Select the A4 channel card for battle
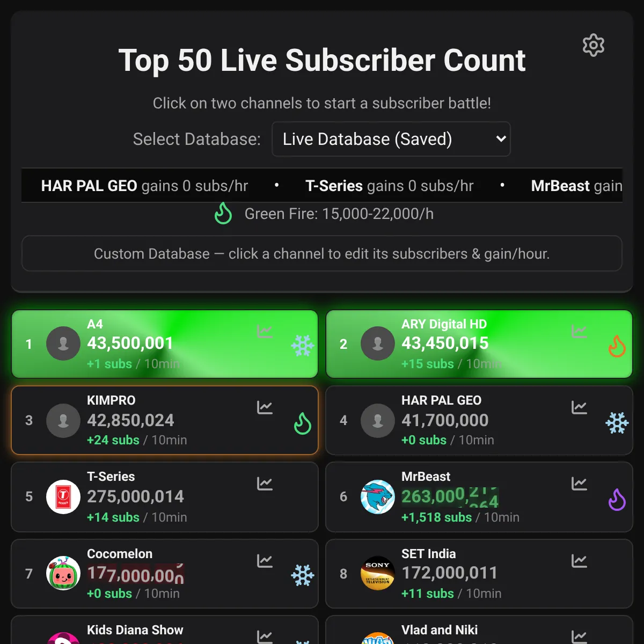The height and width of the screenshot is (644, 644). [165, 344]
